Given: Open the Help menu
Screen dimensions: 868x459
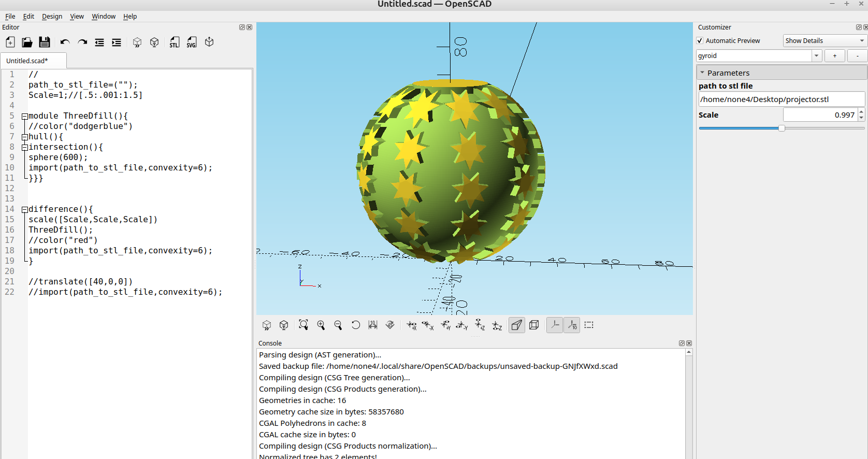Looking at the screenshot, I should pyautogui.click(x=130, y=17).
